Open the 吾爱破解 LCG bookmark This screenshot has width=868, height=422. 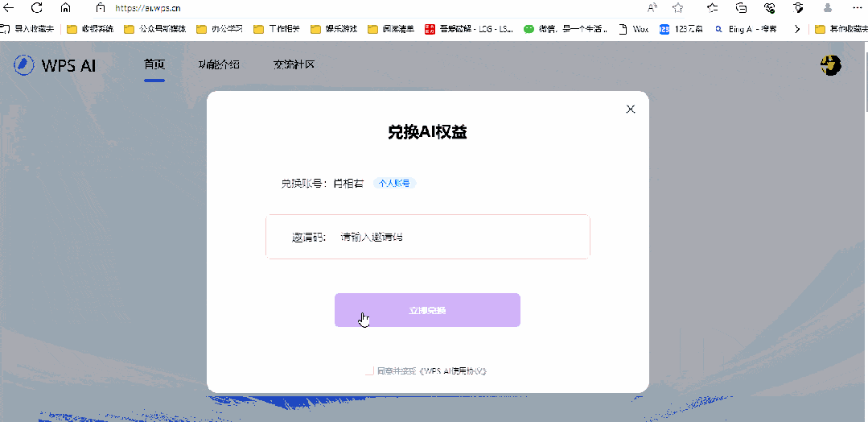[470, 29]
